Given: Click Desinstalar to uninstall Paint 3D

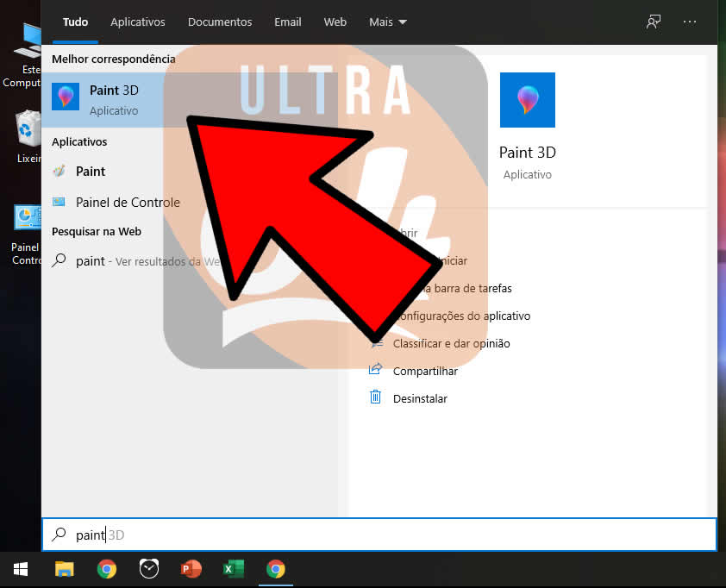Looking at the screenshot, I should click(420, 398).
